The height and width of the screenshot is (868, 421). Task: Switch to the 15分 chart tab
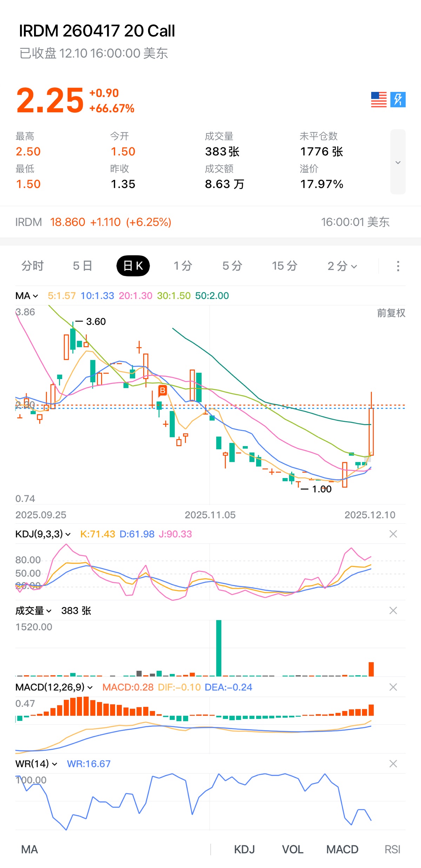[285, 266]
